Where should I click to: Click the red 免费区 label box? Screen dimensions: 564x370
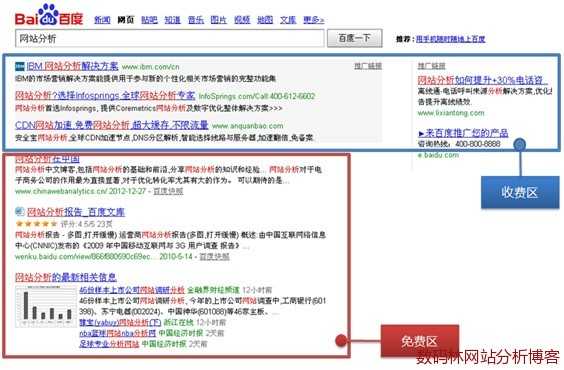click(420, 341)
